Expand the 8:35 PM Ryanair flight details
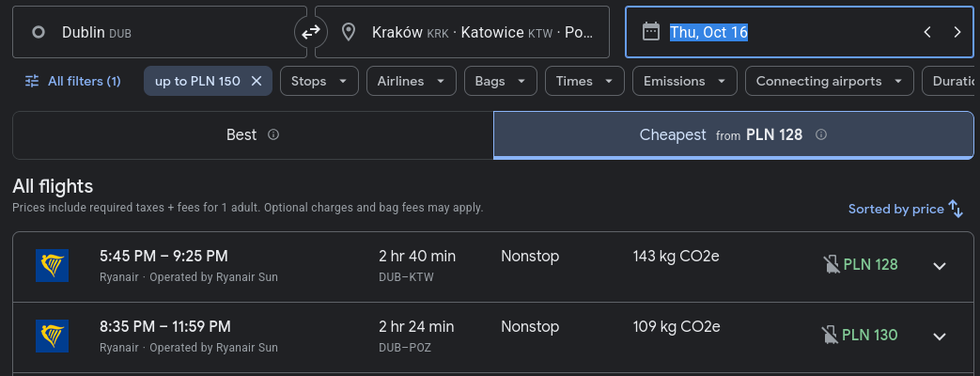980x376 pixels. click(940, 337)
